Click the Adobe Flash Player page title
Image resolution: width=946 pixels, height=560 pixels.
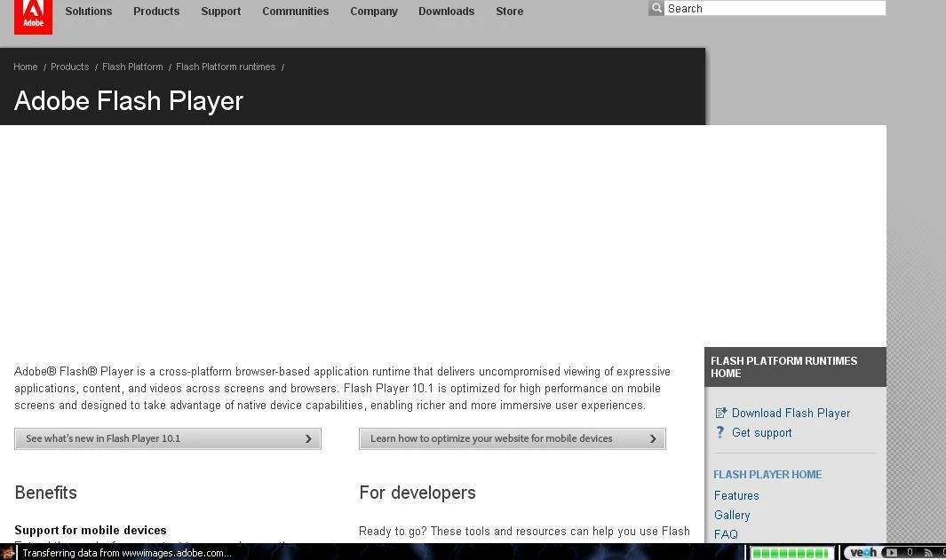tap(129, 100)
